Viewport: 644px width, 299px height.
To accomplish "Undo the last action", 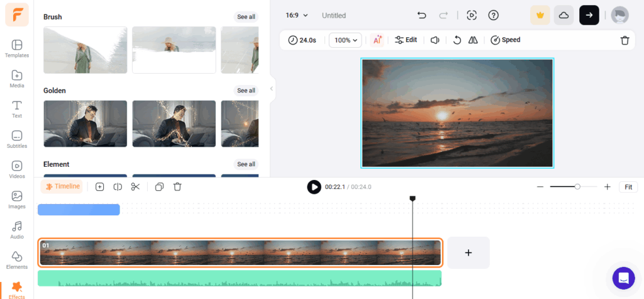I will pos(421,15).
